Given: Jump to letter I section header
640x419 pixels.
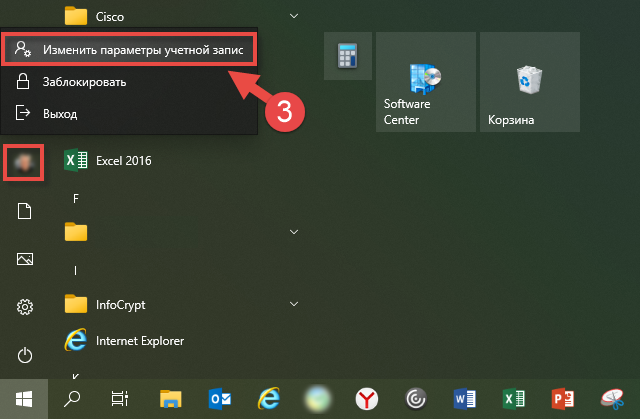Looking at the screenshot, I should 76,270.
